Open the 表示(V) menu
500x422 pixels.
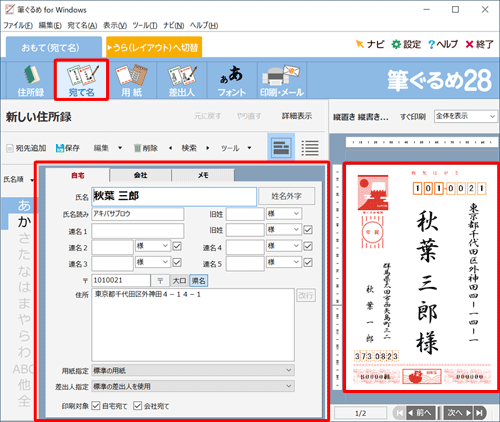(x=115, y=25)
